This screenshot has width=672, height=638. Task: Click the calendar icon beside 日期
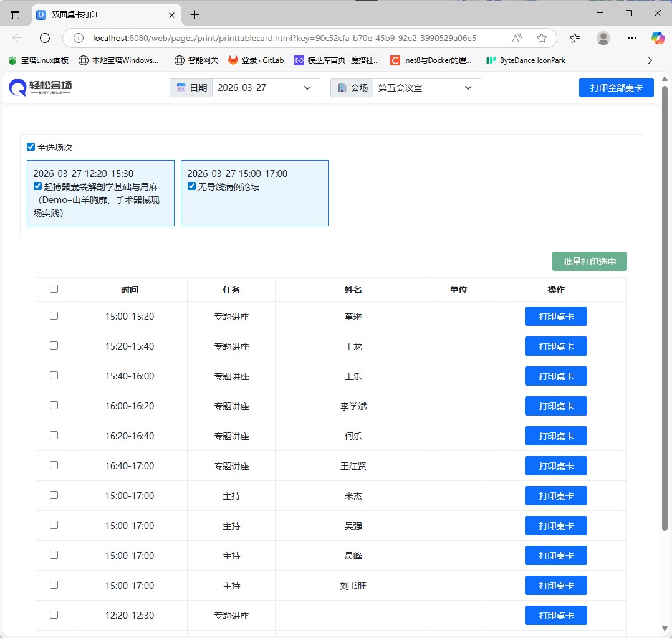click(x=181, y=88)
